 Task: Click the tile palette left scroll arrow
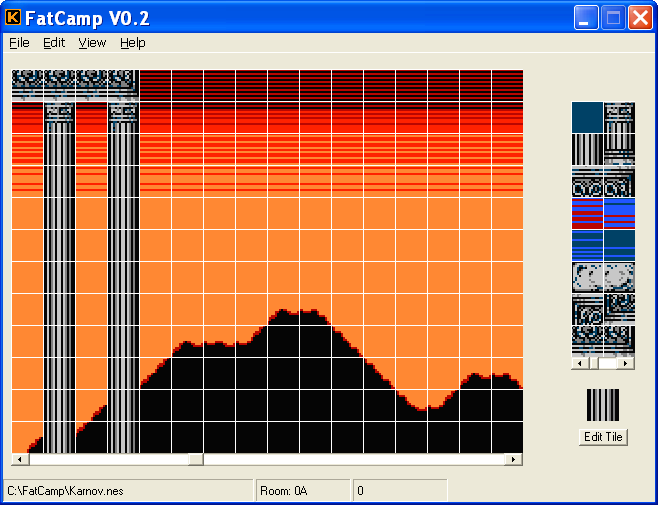[577, 363]
